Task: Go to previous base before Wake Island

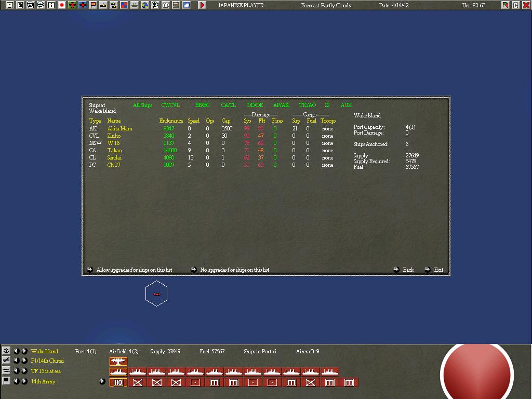Action: click(16, 351)
